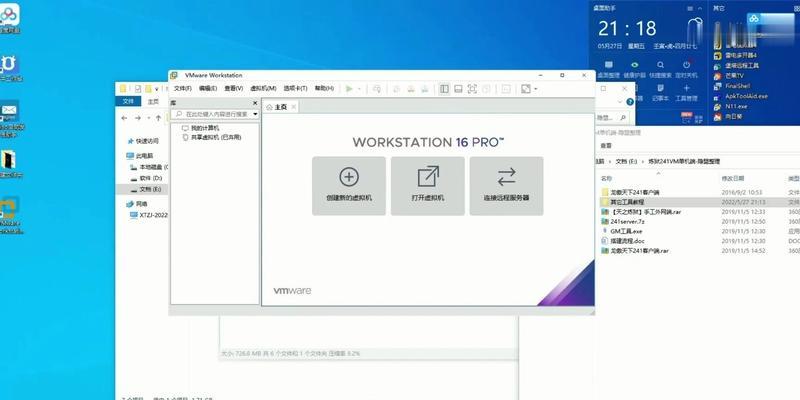Open the 文件 tab in File Explorer

(x=128, y=102)
